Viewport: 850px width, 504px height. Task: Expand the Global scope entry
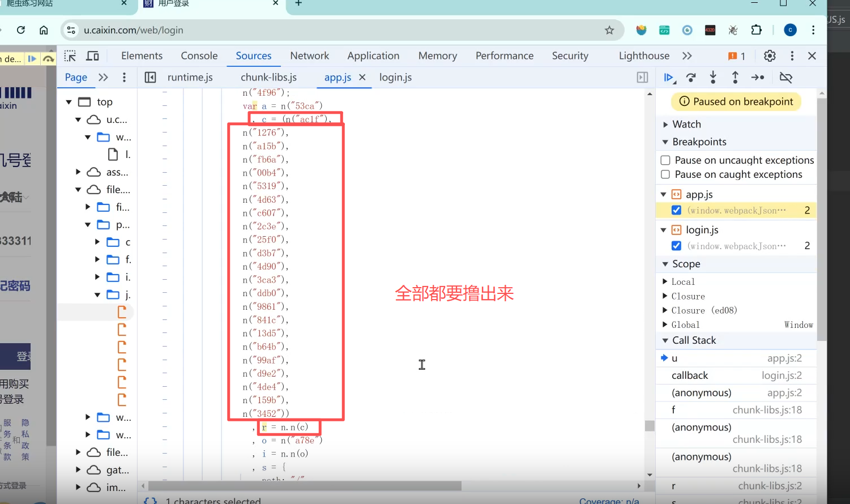665,324
